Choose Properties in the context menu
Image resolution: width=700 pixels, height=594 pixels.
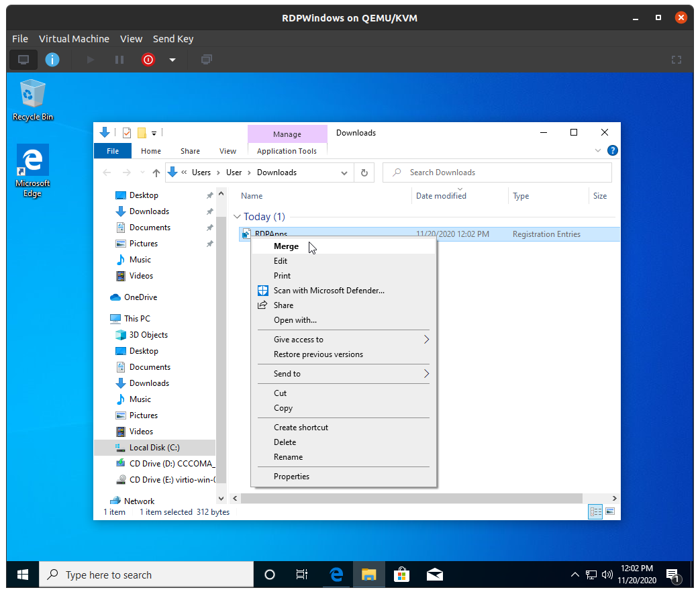[x=291, y=477]
